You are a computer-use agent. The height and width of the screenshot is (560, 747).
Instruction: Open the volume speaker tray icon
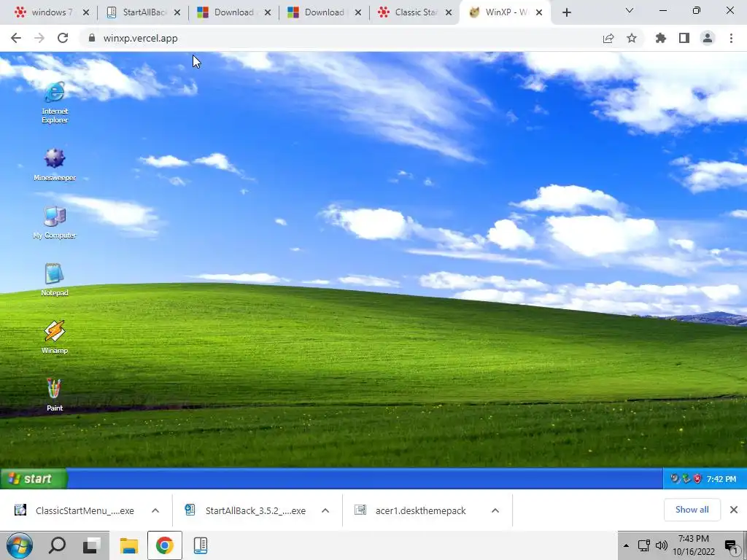tap(662, 545)
